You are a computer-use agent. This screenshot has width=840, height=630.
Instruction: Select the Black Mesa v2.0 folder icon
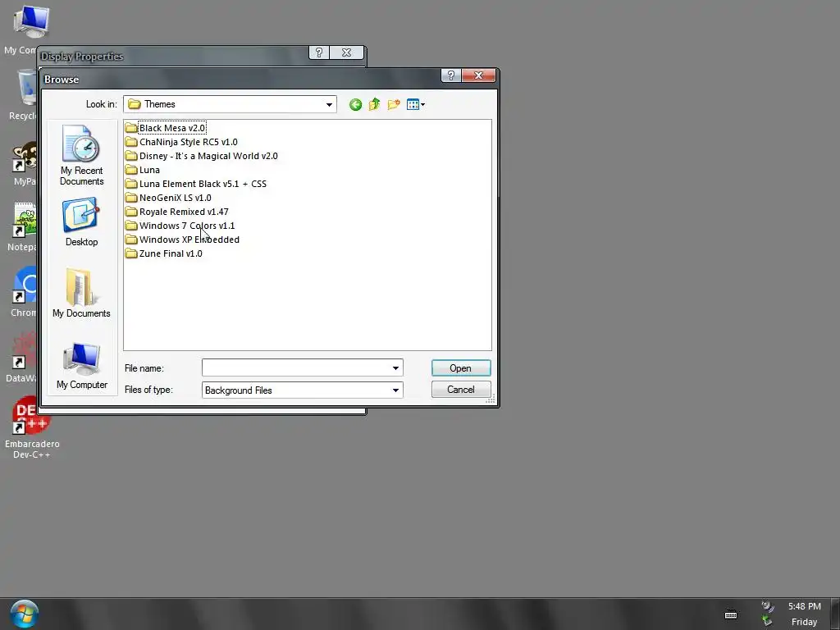131,127
